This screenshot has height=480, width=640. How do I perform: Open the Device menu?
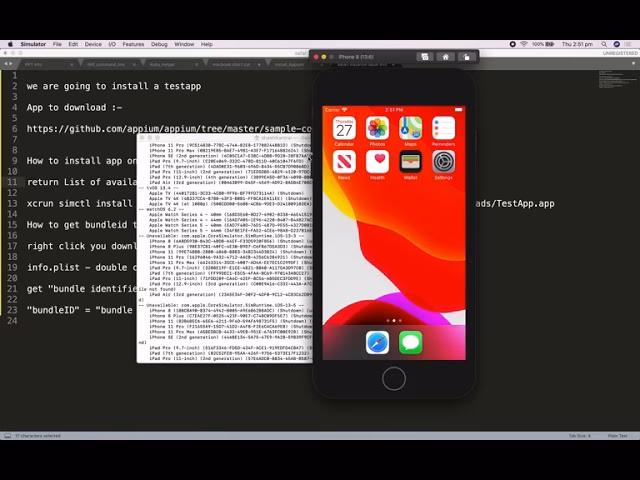93,44
